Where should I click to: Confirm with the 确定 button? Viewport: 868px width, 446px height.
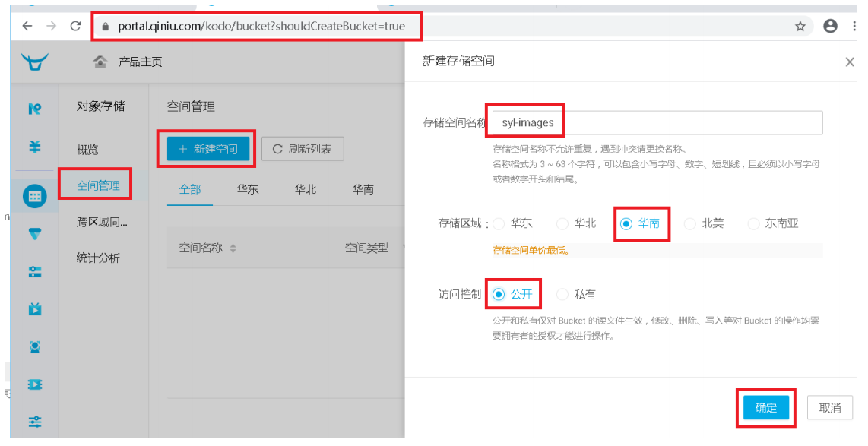point(766,408)
